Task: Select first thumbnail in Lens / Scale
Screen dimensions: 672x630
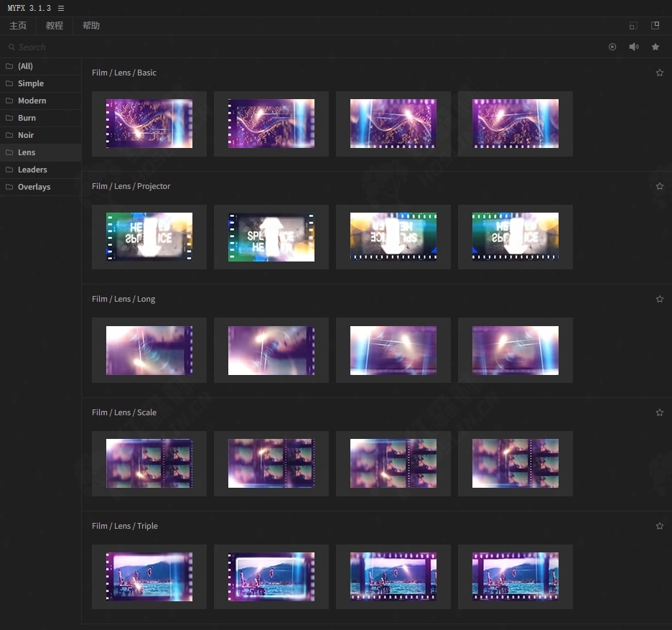Action: pyautogui.click(x=149, y=463)
